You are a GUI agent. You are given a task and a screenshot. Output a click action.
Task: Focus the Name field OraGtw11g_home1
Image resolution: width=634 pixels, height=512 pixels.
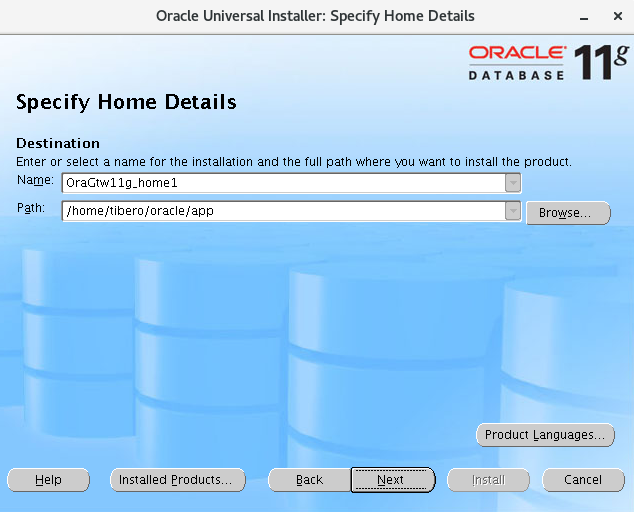click(283, 183)
